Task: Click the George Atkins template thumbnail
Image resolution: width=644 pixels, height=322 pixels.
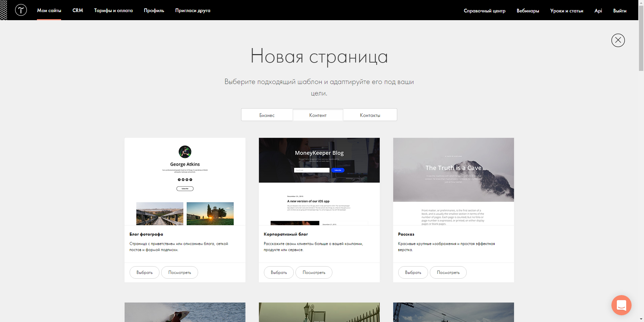Action: tap(185, 182)
